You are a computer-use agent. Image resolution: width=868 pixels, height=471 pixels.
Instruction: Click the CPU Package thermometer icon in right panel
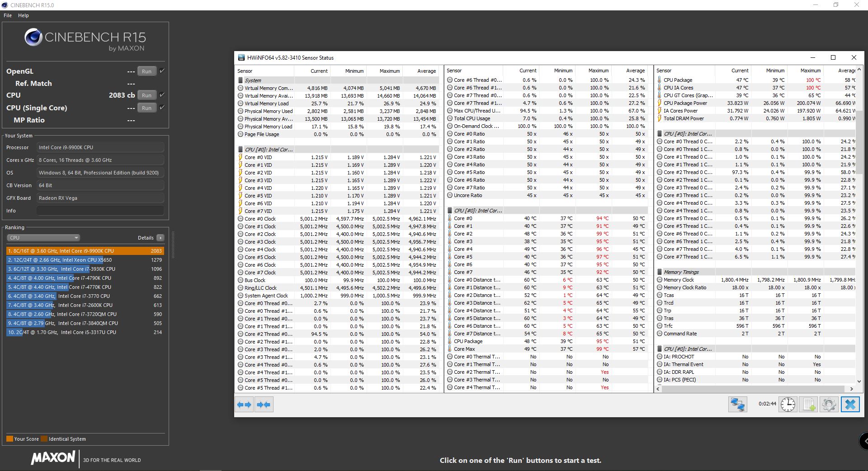pyautogui.click(x=660, y=80)
